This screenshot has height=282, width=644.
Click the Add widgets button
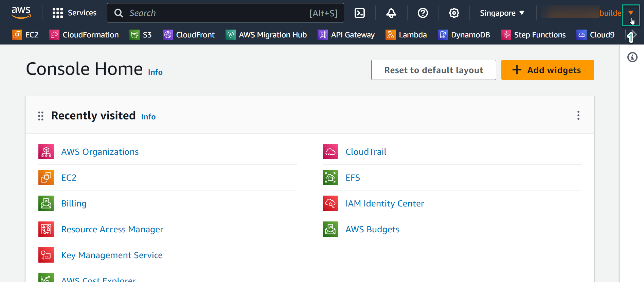point(548,70)
